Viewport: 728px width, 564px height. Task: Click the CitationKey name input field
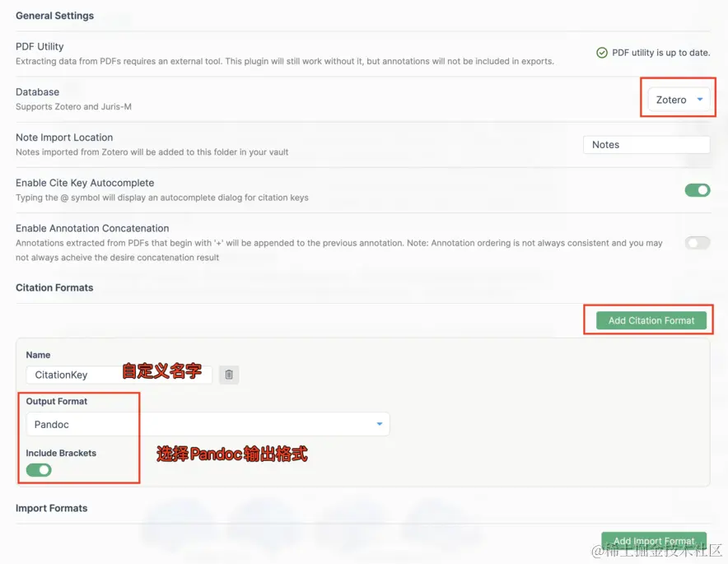pos(119,375)
